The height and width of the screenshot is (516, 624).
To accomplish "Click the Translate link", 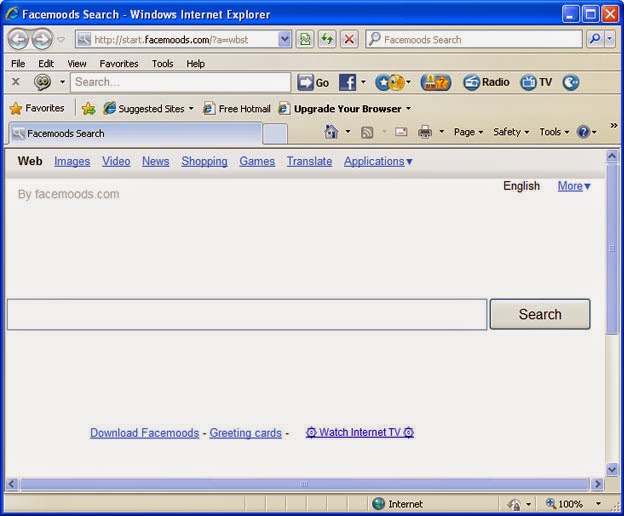I will tap(310, 162).
